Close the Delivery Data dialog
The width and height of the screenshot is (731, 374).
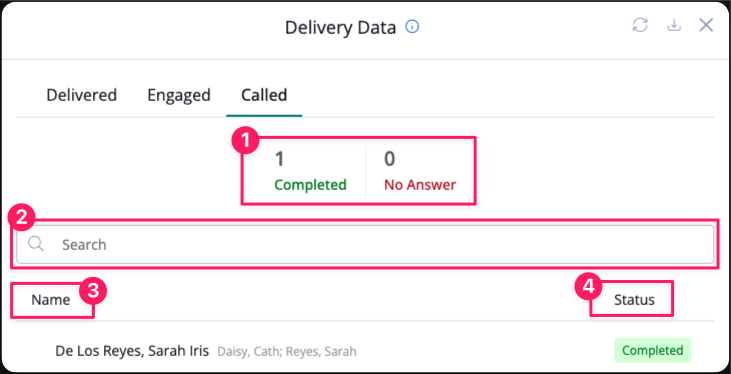pyautogui.click(x=706, y=25)
